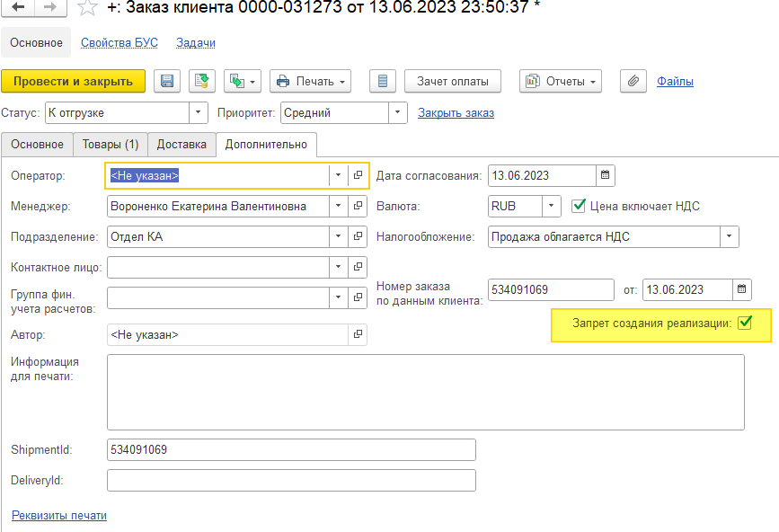779x532 pixels.
Task: Click the save document diskette icon
Action: coord(167,82)
